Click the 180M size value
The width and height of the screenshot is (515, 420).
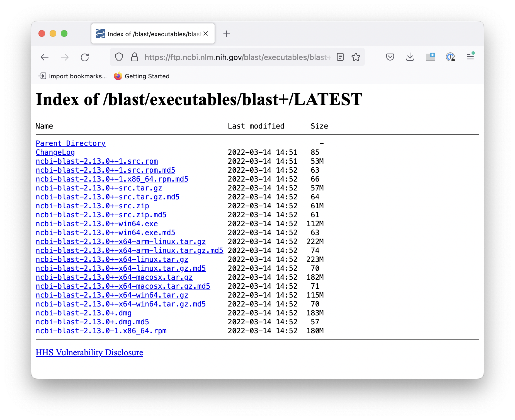coord(315,331)
